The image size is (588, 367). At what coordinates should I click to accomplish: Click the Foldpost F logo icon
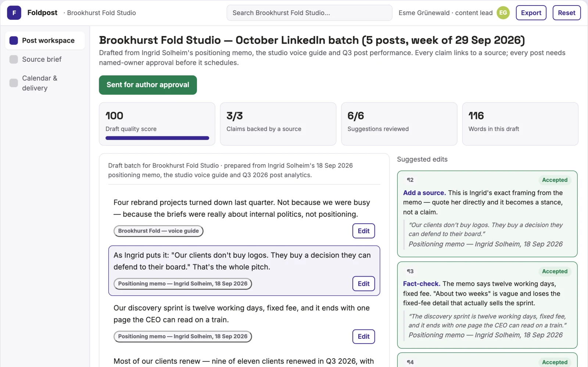coord(14,13)
